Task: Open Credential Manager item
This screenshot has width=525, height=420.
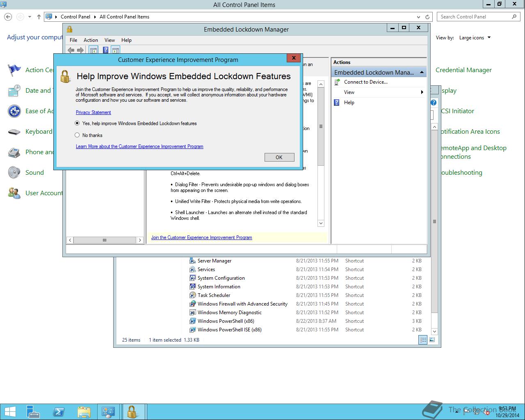Action: tap(463, 70)
